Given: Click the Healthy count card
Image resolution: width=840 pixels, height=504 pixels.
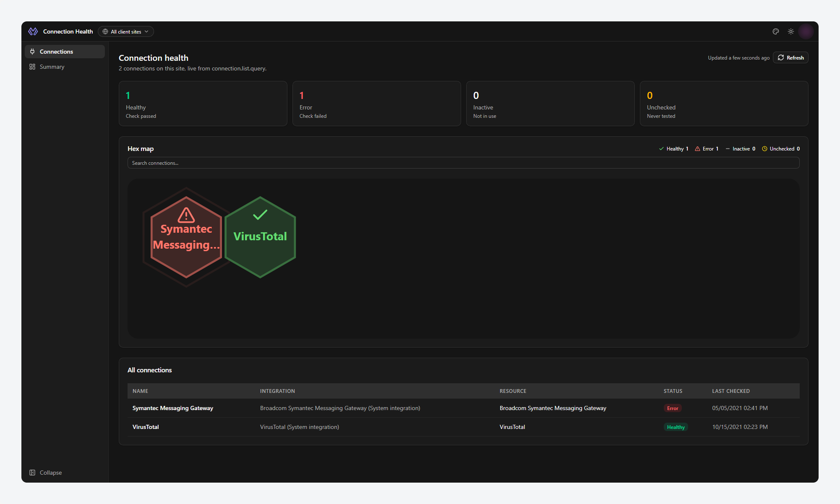Looking at the screenshot, I should (x=203, y=104).
